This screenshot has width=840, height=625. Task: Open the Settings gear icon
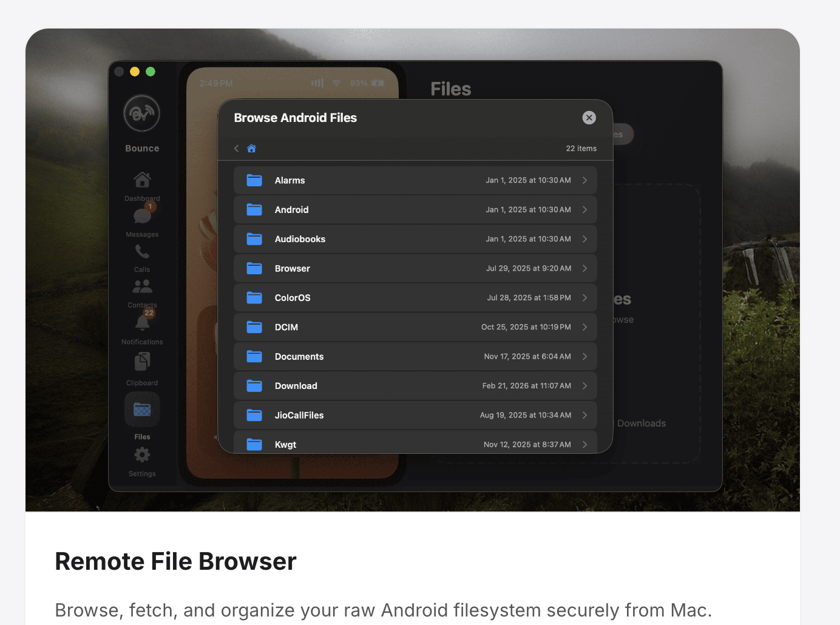[x=142, y=455]
